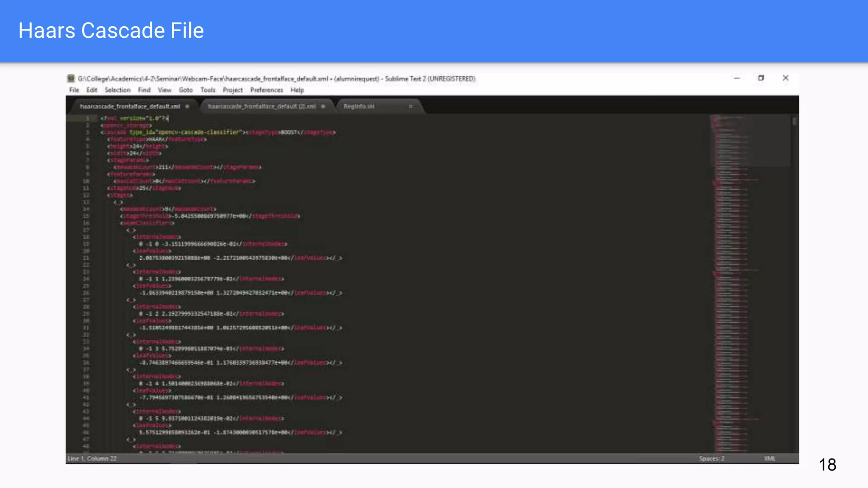Close the Reginfo.ini tab
Image resolution: width=868 pixels, height=488 pixels.
410,106
